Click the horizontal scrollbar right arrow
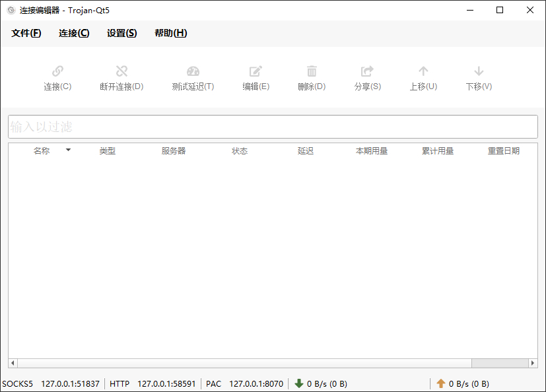Viewport: 546px width, 392px height. pyautogui.click(x=533, y=363)
